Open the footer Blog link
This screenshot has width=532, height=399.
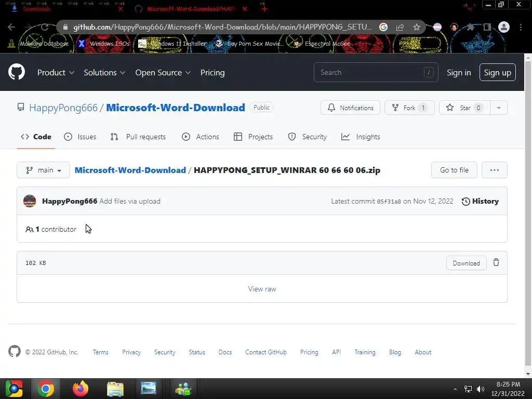pos(395,352)
